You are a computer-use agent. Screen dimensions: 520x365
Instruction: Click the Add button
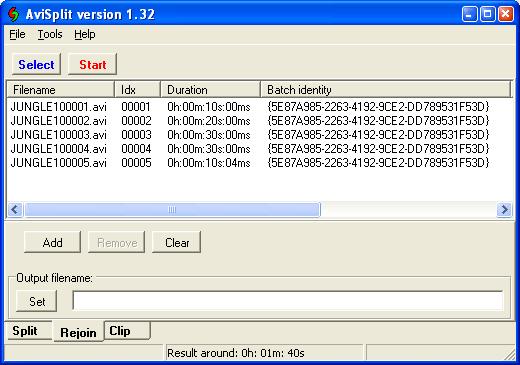point(52,242)
